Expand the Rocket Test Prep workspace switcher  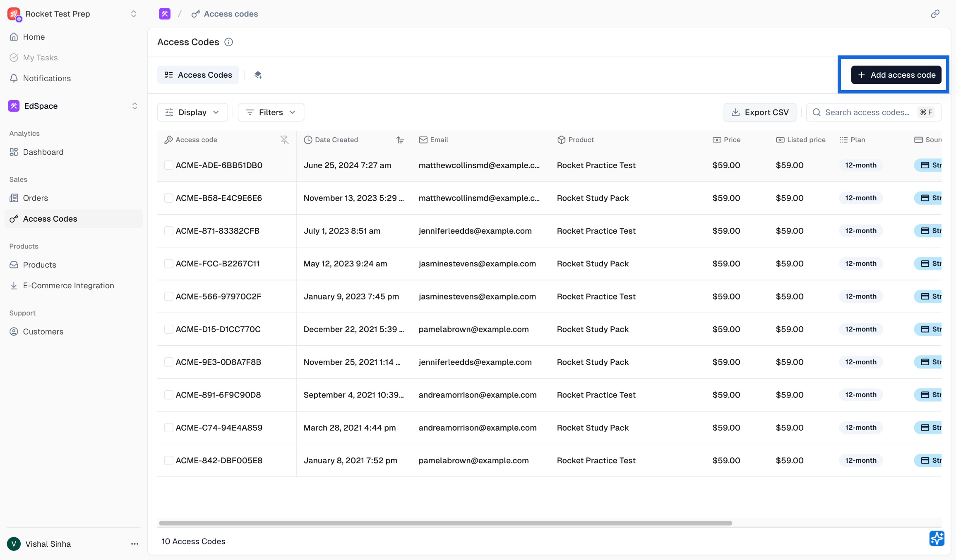(x=133, y=14)
